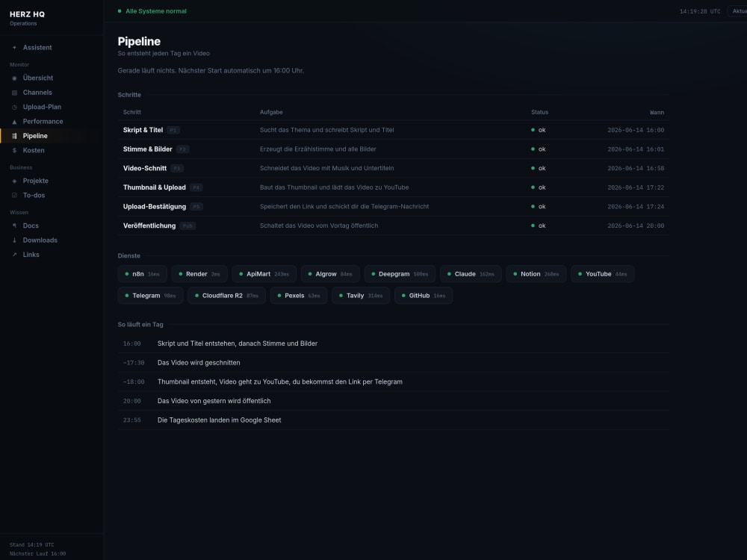Click the timestamp 2026-06-14 17:22
The width and height of the screenshot is (747, 560).
tap(636, 187)
